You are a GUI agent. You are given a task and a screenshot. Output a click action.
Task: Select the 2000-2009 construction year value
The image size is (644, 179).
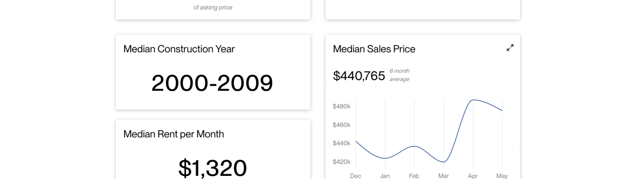212,83
